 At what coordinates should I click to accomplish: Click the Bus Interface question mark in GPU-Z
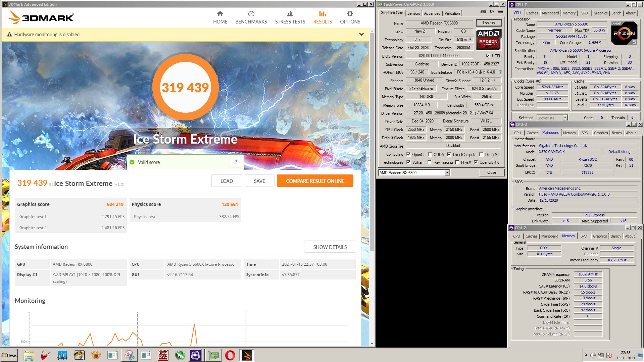tap(500, 72)
